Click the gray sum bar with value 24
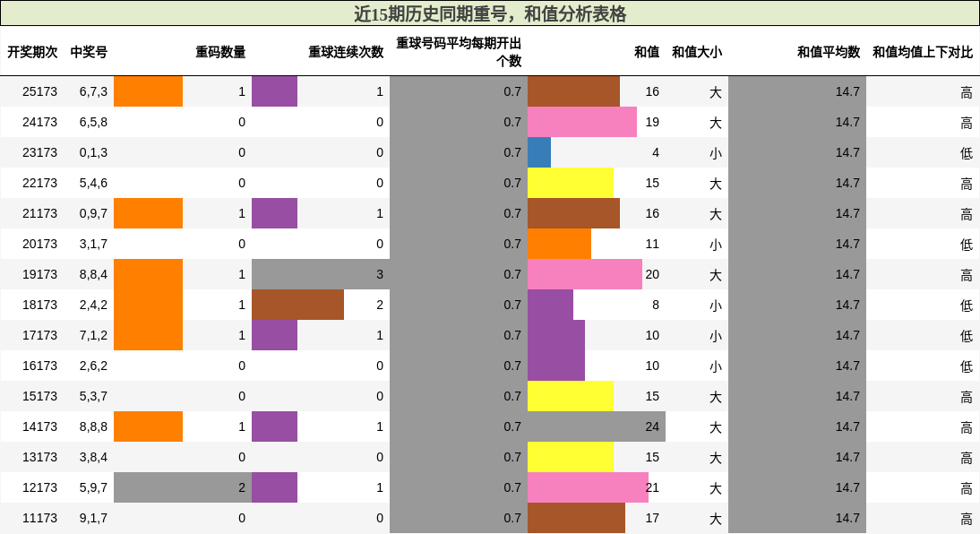Viewport: 980px width, 534px height. pos(597,426)
